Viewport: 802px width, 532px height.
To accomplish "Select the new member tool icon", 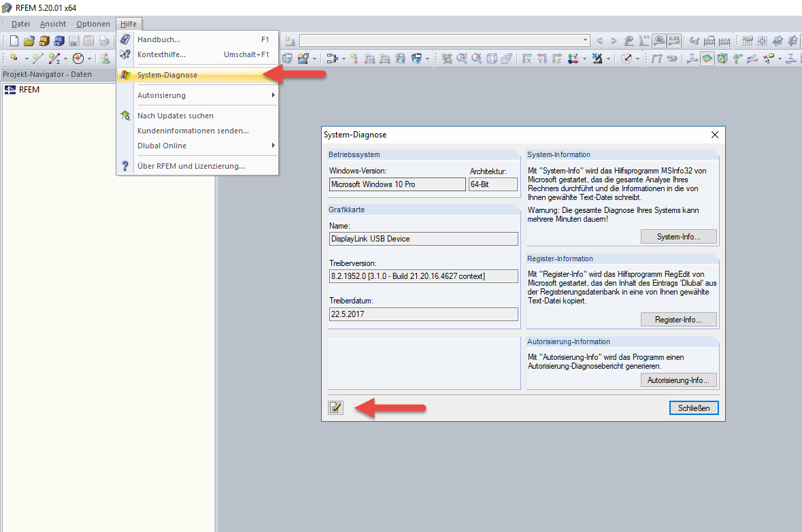I will pos(54,59).
